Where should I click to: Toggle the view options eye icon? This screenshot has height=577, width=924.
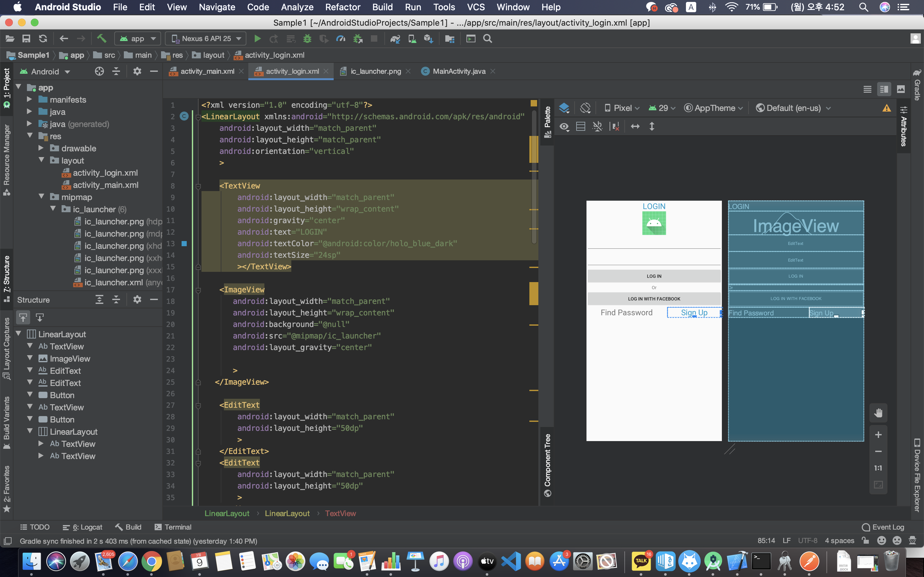click(564, 126)
